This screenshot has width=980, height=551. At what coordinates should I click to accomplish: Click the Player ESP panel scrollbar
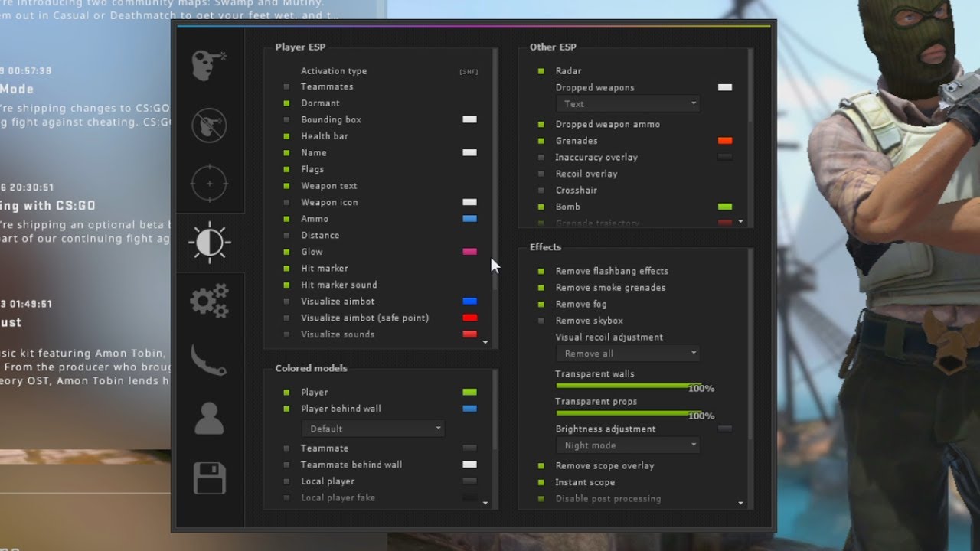coord(495,170)
